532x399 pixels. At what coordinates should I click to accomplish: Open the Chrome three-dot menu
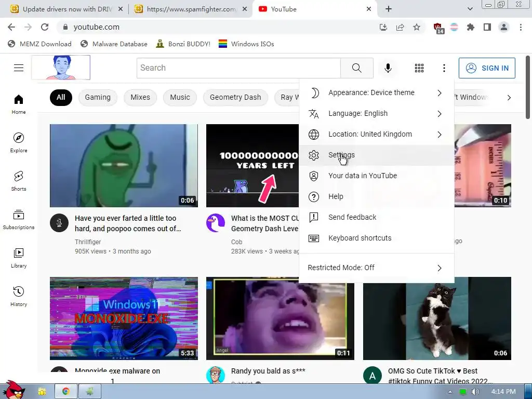click(521, 27)
